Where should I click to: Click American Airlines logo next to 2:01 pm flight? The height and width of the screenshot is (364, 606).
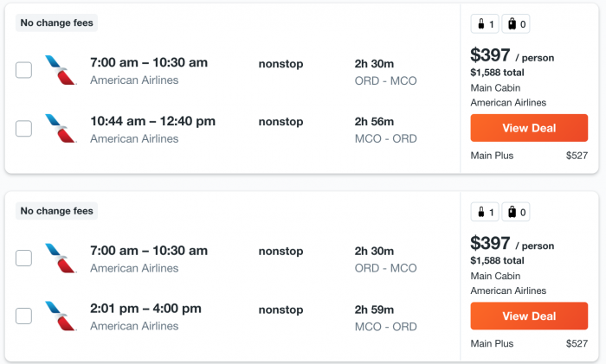point(61,316)
